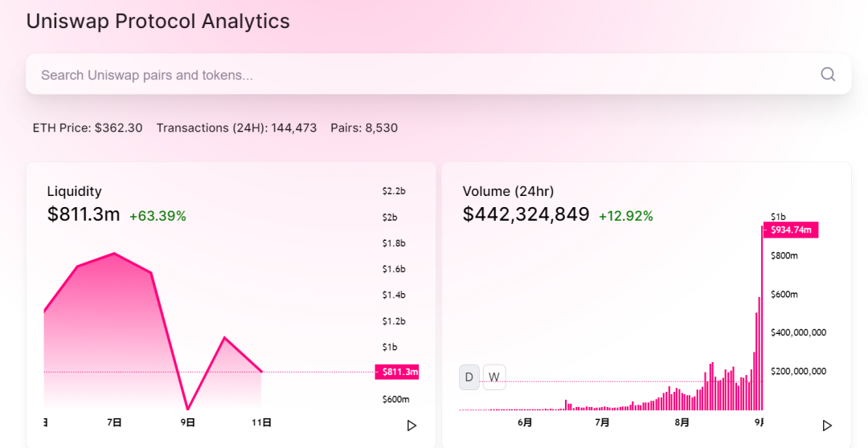Click the Pairs: 8,530 stat
This screenshot has width=868, height=448.
[364, 128]
